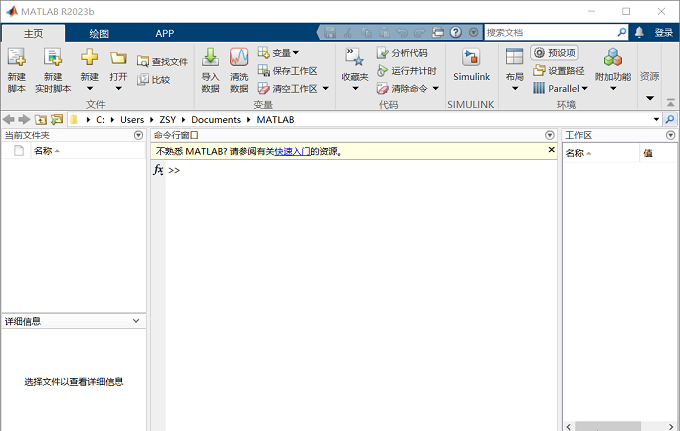This screenshot has width=680, height=431.
Task: Create a new script (新建脚本)
Action: [16, 70]
